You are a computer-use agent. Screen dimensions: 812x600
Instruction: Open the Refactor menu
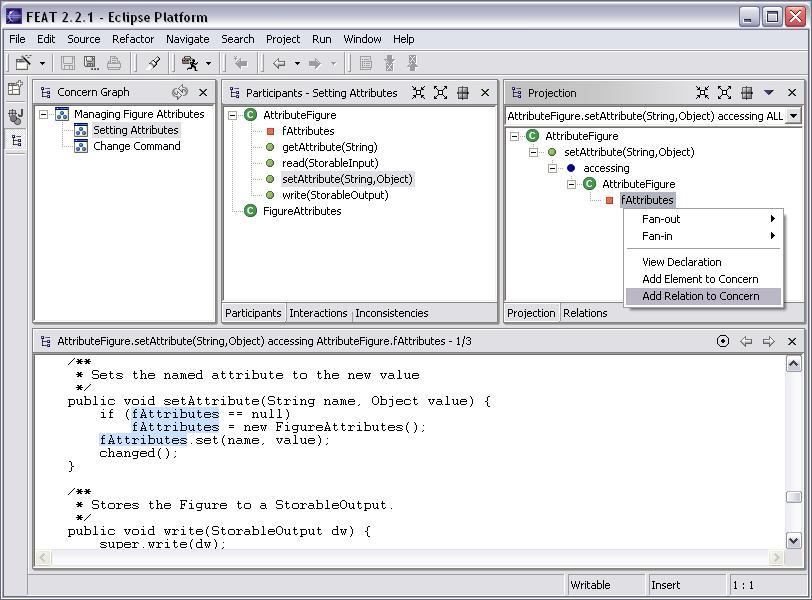coord(133,39)
